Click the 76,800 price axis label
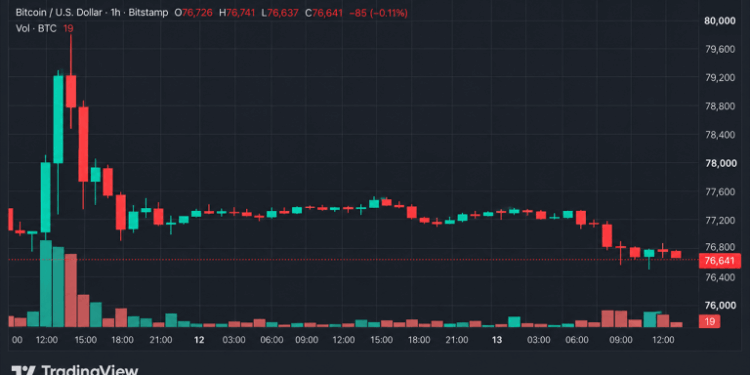 pos(719,247)
